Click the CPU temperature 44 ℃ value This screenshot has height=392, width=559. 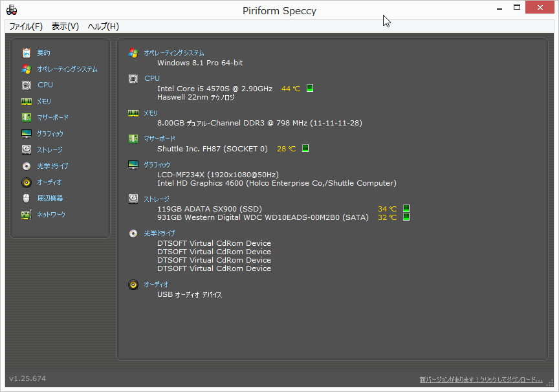(291, 89)
